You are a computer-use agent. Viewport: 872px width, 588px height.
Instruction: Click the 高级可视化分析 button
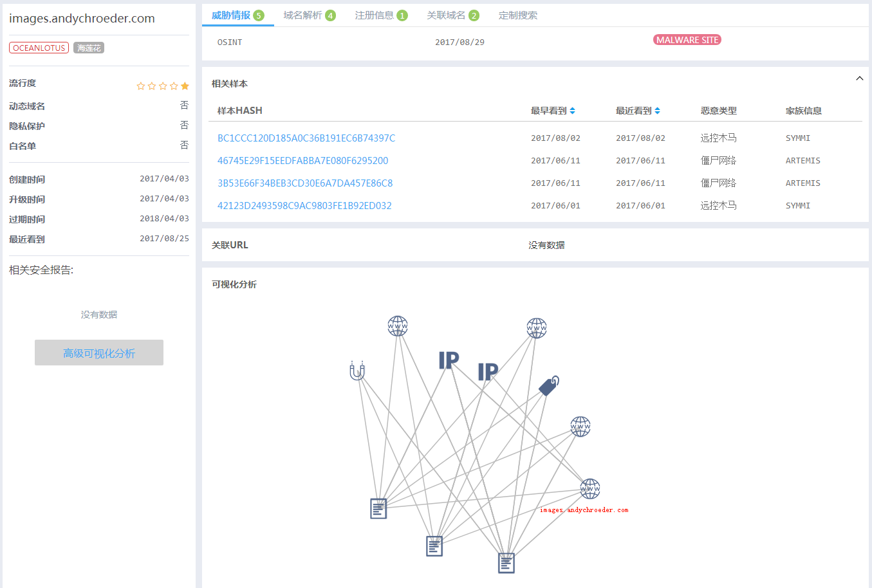point(99,353)
